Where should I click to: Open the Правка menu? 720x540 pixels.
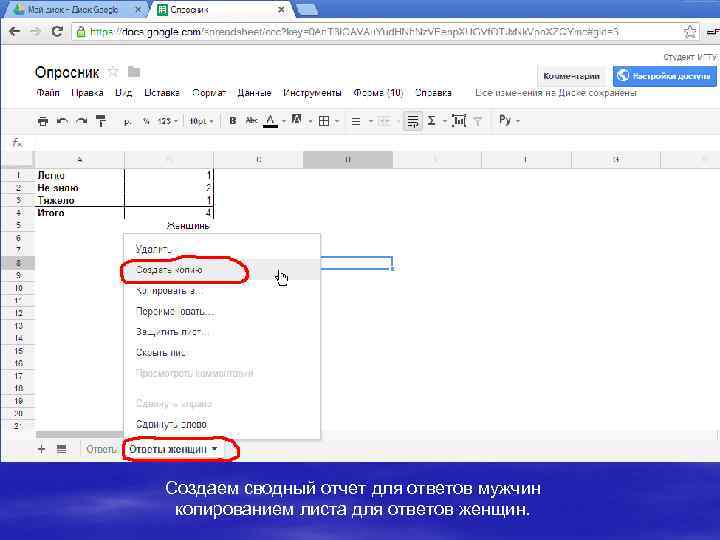87,93
